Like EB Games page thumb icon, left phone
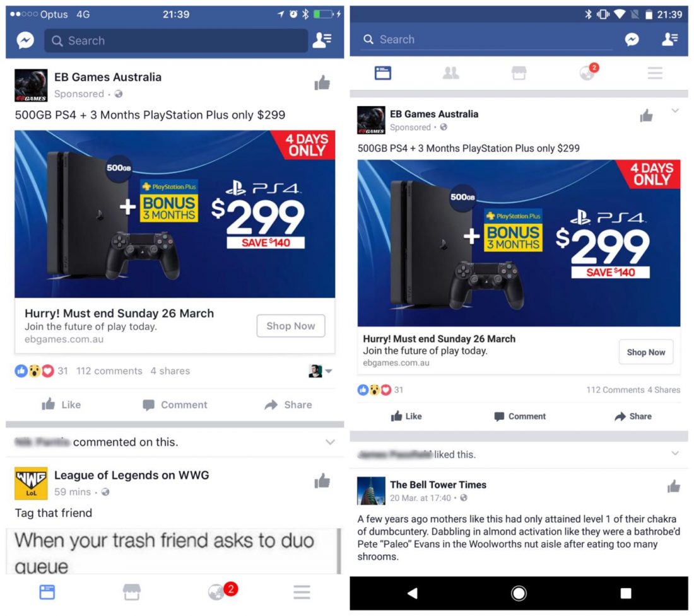 tap(322, 83)
